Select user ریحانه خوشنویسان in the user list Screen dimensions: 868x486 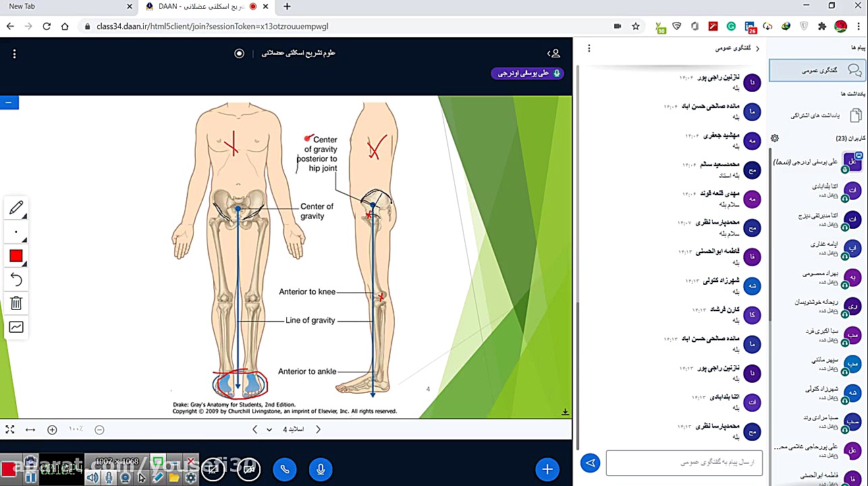817,306
